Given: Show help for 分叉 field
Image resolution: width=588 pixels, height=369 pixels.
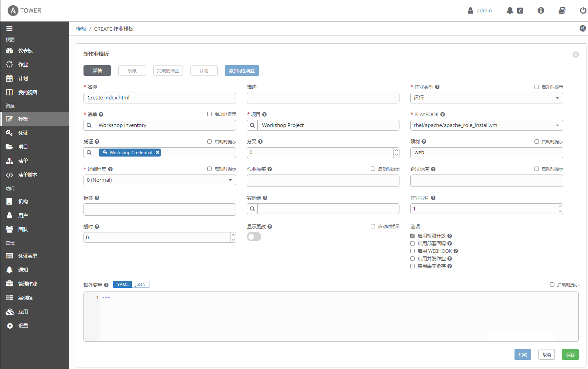Looking at the screenshot, I should click(260, 141).
